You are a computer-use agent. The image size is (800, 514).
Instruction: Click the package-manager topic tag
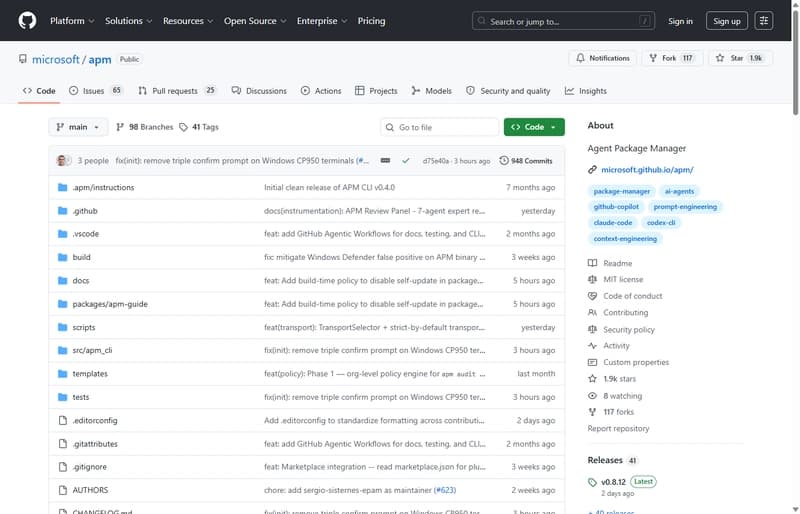tap(621, 191)
